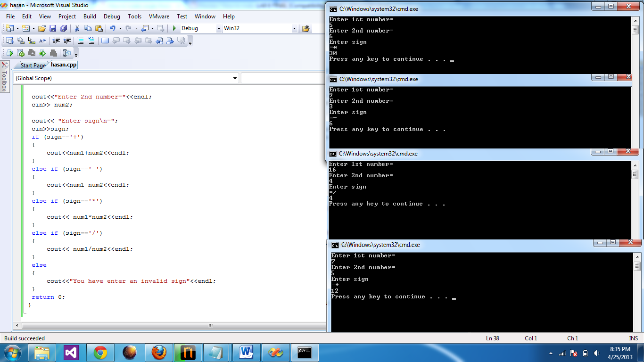644x362 pixels.
Task: Open the VMware menu item
Action: [159, 16]
